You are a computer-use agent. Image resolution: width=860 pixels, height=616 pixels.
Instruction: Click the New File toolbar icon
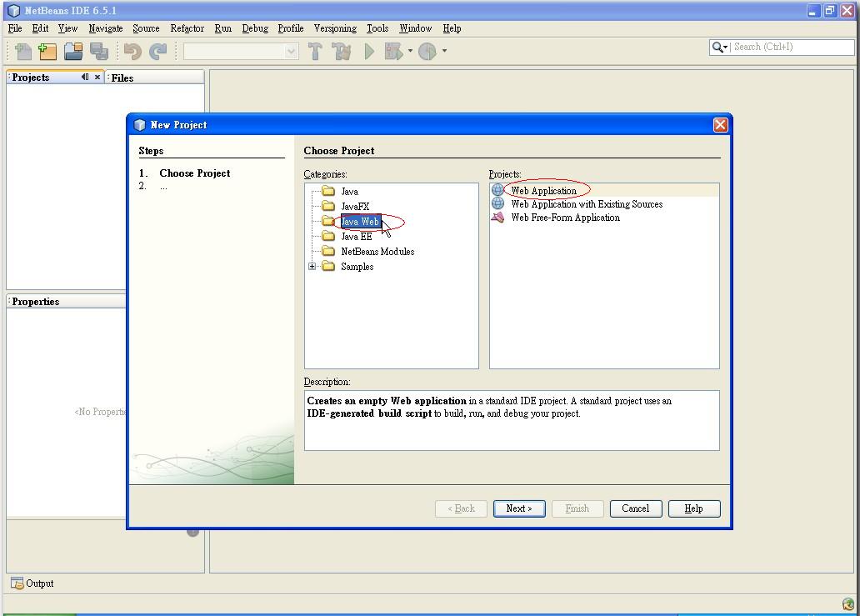(x=23, y=51)
